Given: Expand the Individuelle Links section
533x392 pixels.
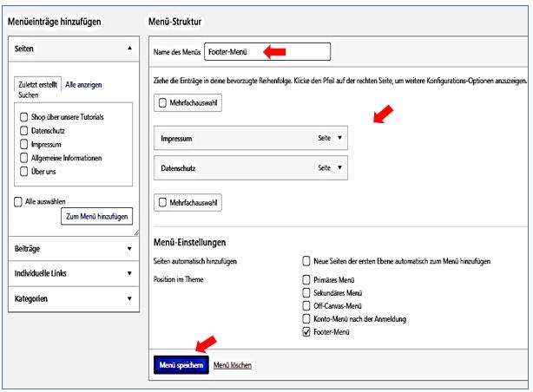Looking at the screenshot, I should pos(129,273).
